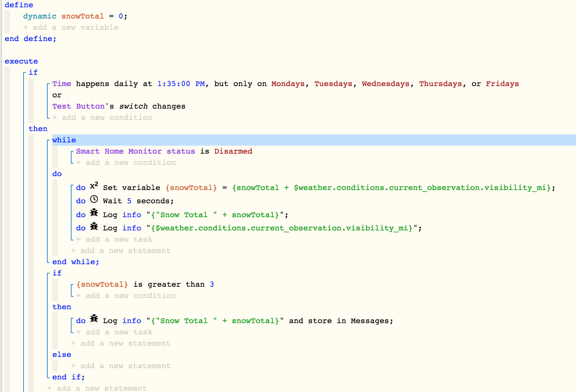Click the bug icon on 'Snow Total' log task in while loop

tap(94, 213)
